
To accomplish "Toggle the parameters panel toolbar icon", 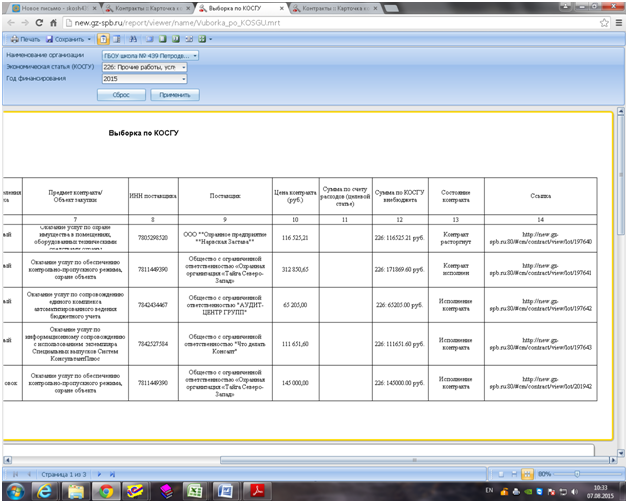I will [x=103, y=39].
